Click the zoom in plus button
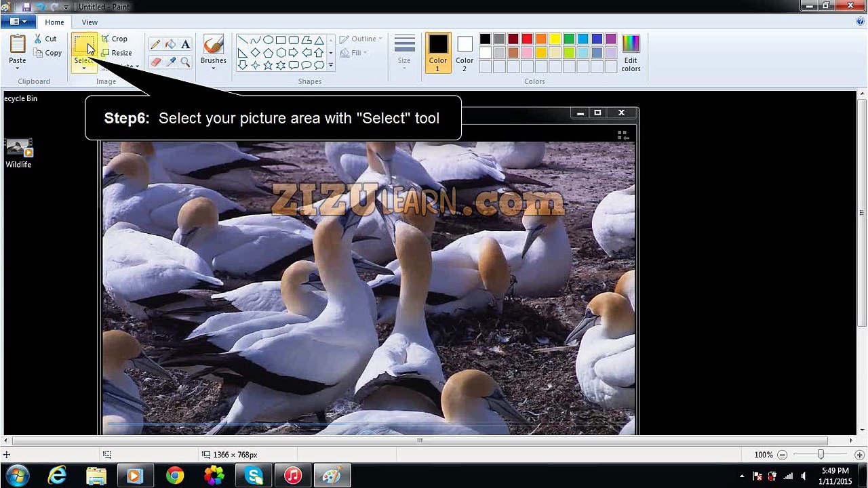 [x=859, y=455]
